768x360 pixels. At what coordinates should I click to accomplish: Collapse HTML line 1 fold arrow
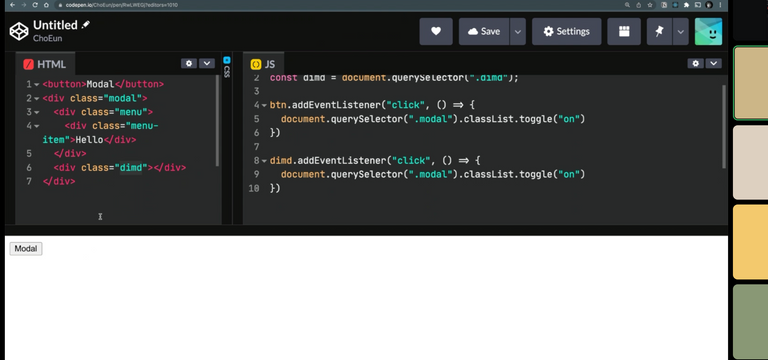click(37, 85)
